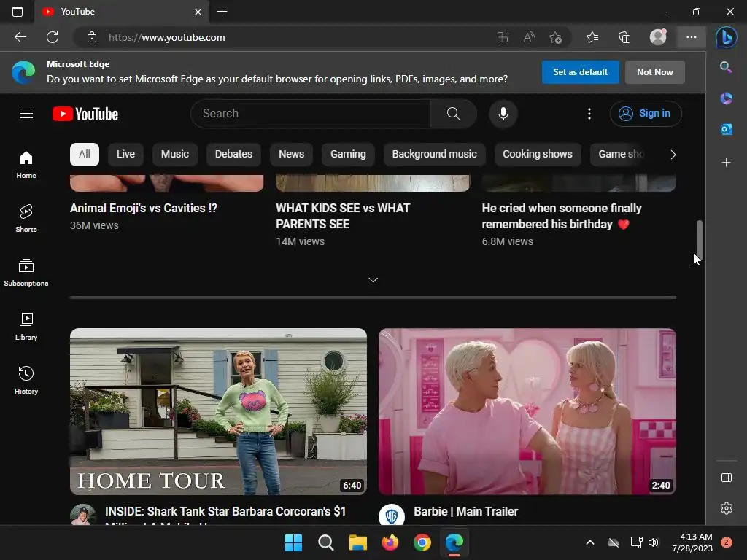The height and width of the screenshot is (560, 747).
Task: Open He cried when someone remembered birthday short
Action: click(x=562, y=216)
